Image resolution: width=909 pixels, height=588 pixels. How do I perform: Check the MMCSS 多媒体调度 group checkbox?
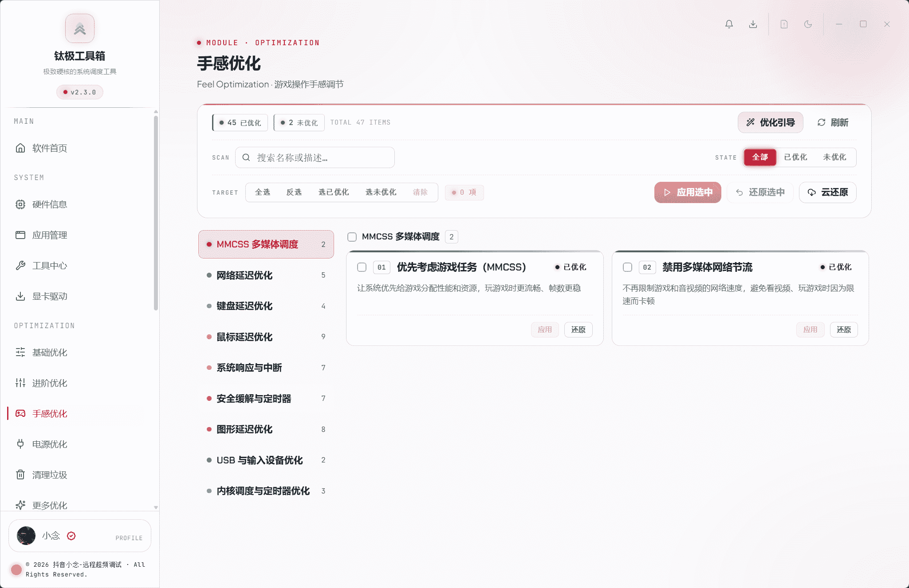pos(352,237)
